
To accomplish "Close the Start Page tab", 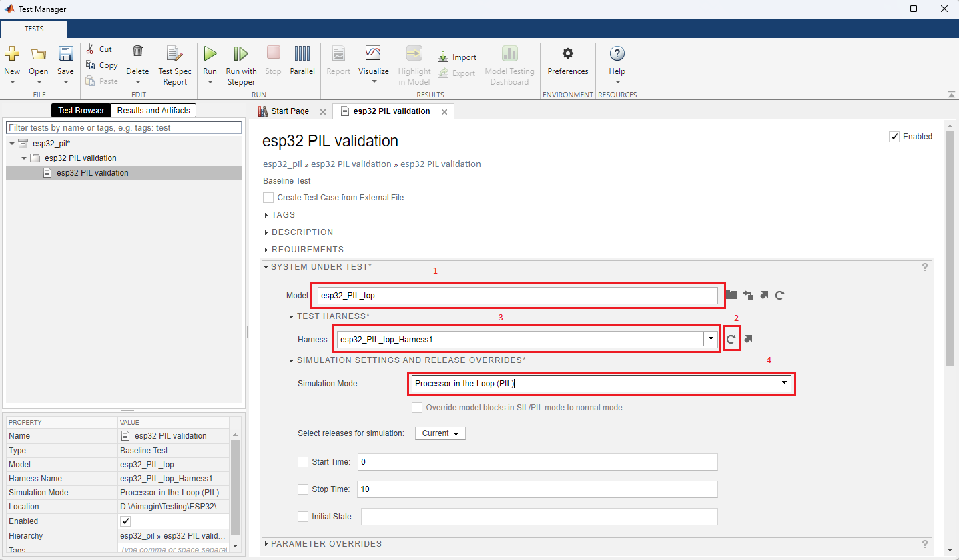I will (323, 112).
